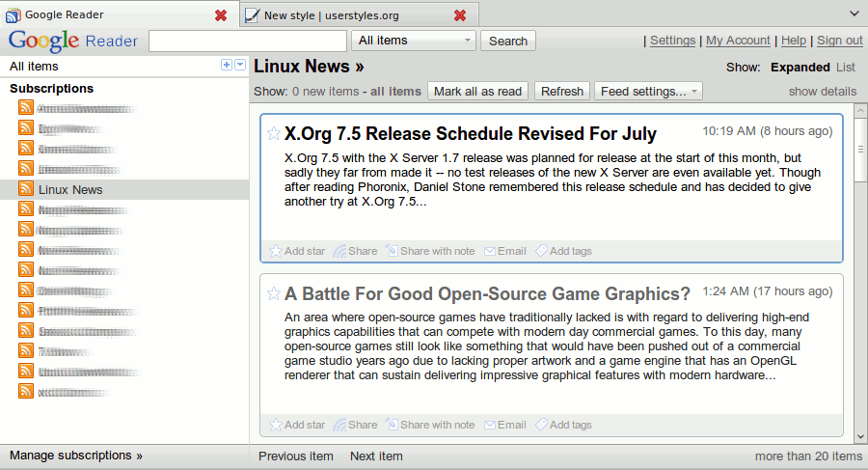The image size is (868, 470).
Task: Click the Subscriptions heading
Action: coord(51,89)
